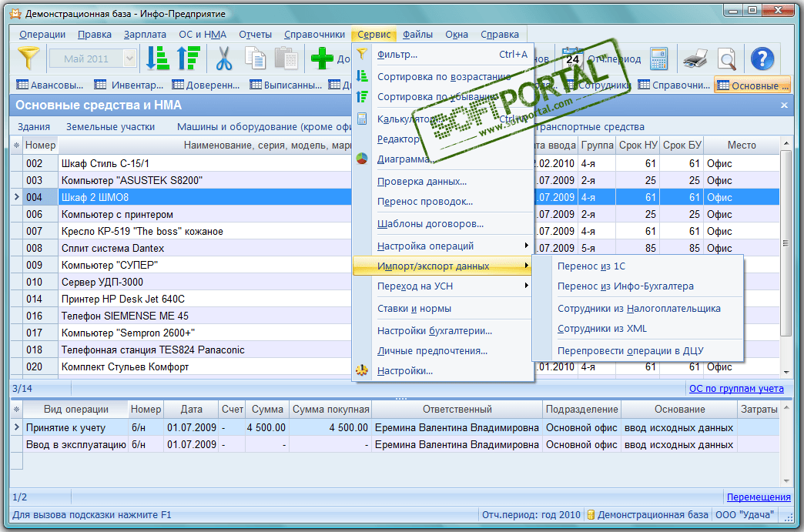
Task: Select Проверка данных... menu entry
Action: 443,182
